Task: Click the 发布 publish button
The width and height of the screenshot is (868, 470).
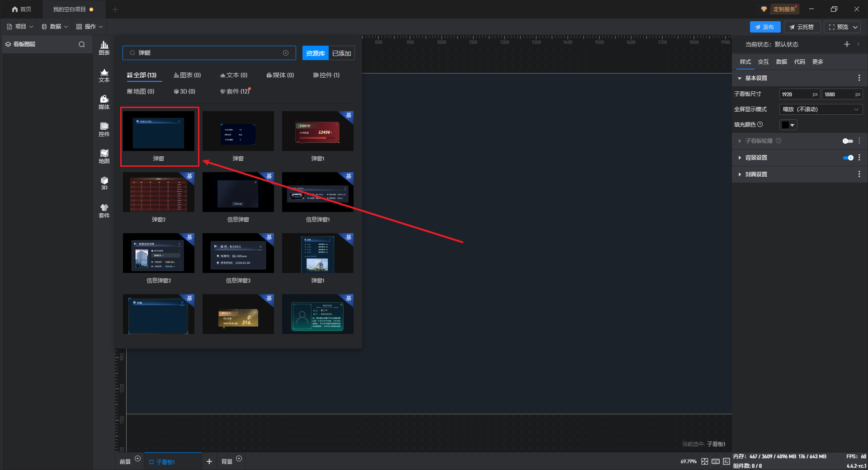Action: 764,27
